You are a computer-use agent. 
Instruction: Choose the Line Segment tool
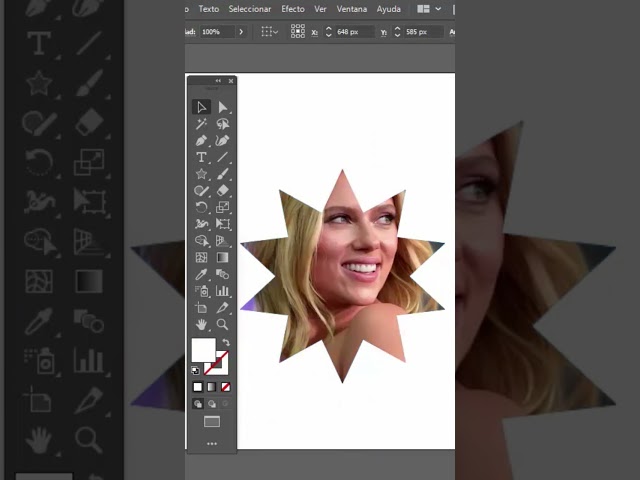pyautogui.click(x=222, y=157)
